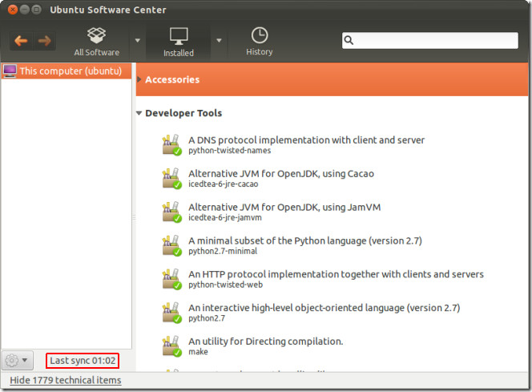Click the magnifier icon in the search box
This screenshot has height=392, width=532.
(x=349, y=40)
